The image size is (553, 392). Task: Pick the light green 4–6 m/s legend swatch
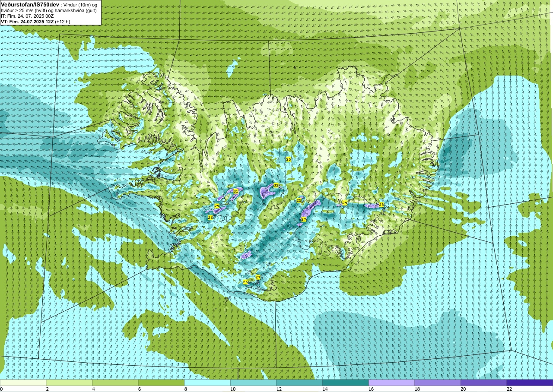tap(115, 383)
